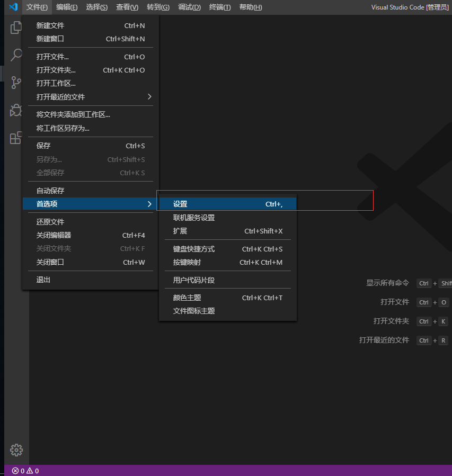Open the 编辑(E) menu
Image resolution: width=452 pixels, height=476 pixels.
coord(67,7)
